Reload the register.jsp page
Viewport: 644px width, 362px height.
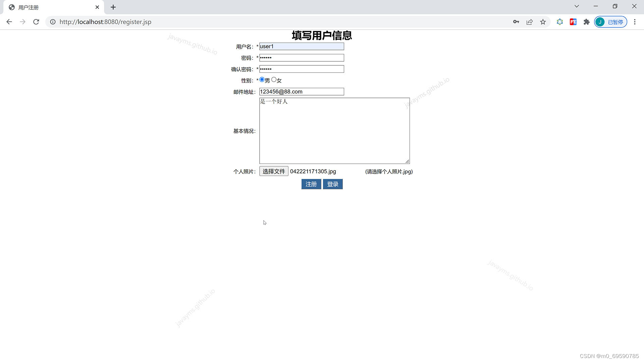pyautogui.click(x=36, y=22)
